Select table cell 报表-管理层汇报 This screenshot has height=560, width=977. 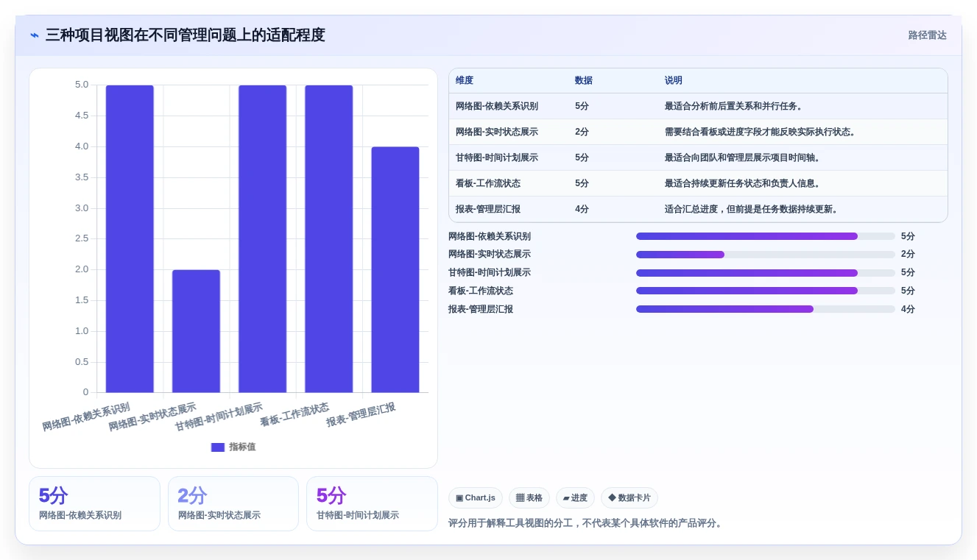(488, 209)
